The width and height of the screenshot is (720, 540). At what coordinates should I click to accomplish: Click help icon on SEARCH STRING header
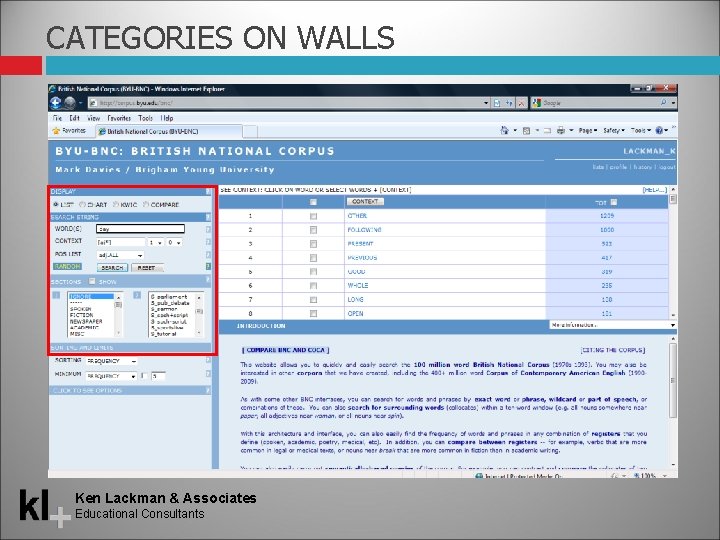click(208, 217)
